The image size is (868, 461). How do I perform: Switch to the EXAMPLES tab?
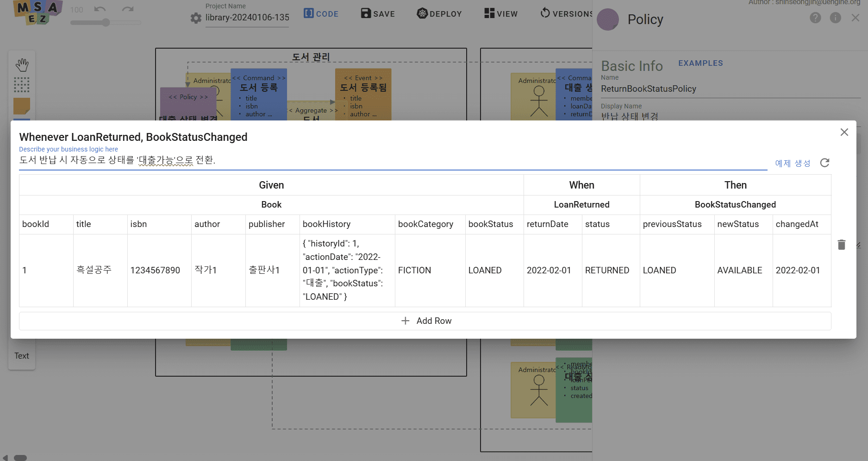coord(700,63)
